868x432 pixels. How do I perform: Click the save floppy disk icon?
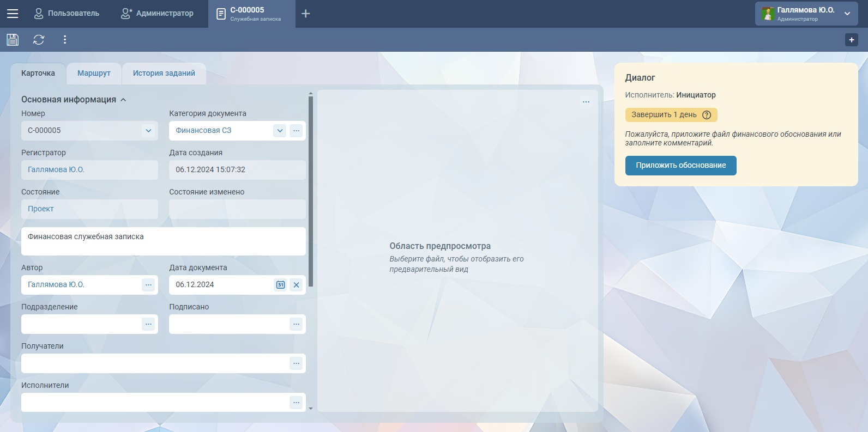(x=13, y=40)
